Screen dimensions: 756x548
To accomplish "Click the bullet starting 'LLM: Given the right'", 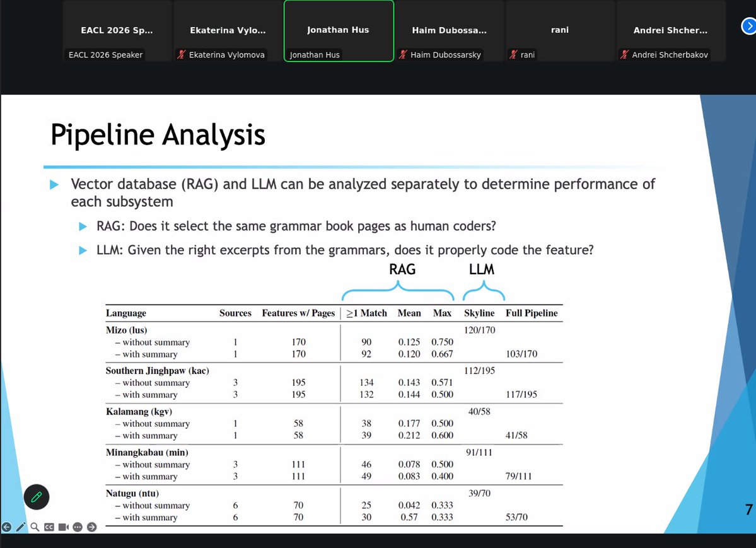I will [345, 250].
